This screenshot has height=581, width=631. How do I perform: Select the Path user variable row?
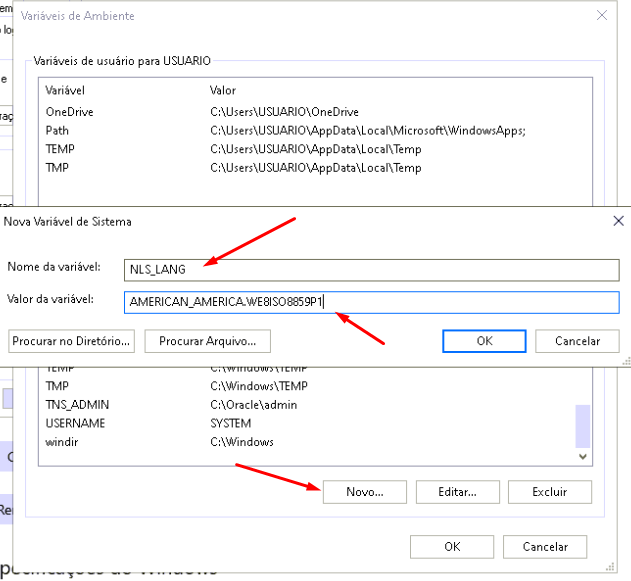pos(58,130)
